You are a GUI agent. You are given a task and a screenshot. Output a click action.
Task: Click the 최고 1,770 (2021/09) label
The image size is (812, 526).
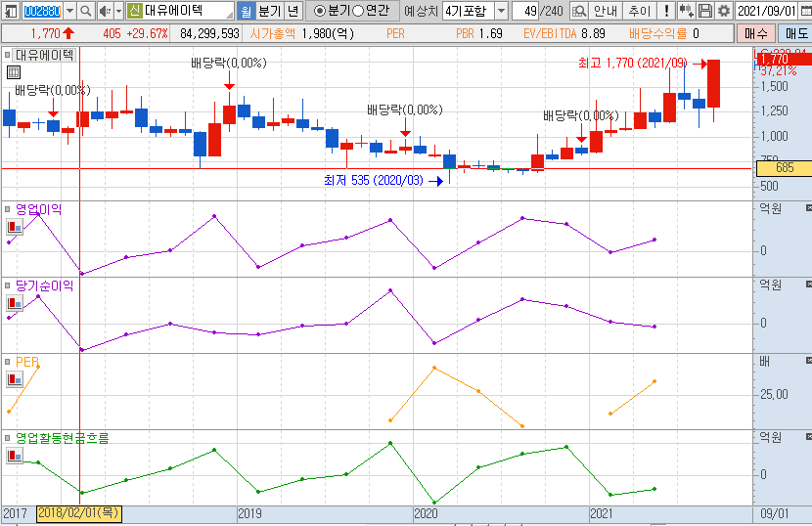(632, 64)
